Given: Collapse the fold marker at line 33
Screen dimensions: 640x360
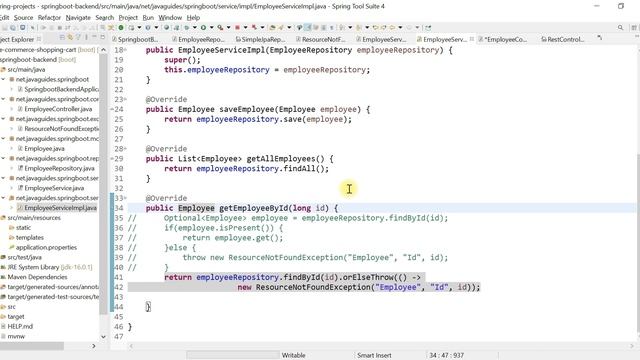Looking at the screenshot, I should [x=125, y=198].
